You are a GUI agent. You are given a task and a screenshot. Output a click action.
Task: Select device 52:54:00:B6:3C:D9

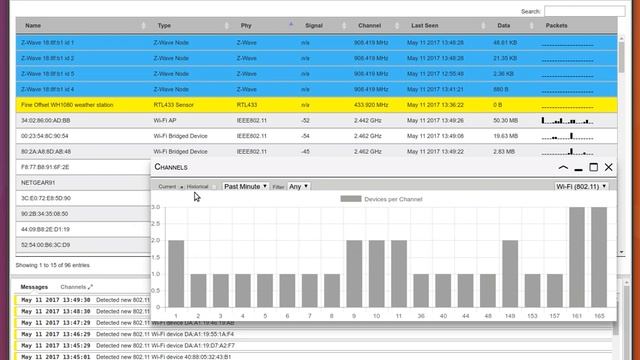[x=83, y=245]
